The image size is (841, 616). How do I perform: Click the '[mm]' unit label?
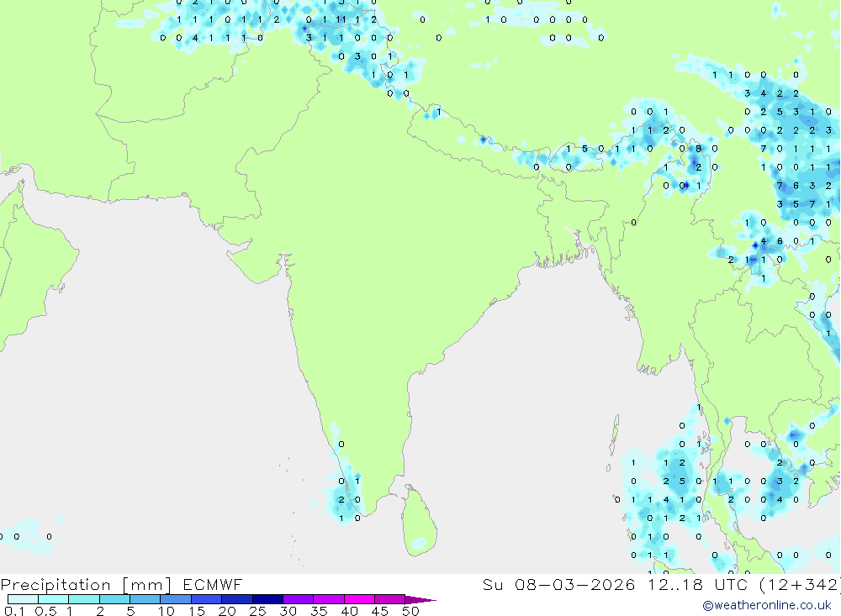click(147, 586)
